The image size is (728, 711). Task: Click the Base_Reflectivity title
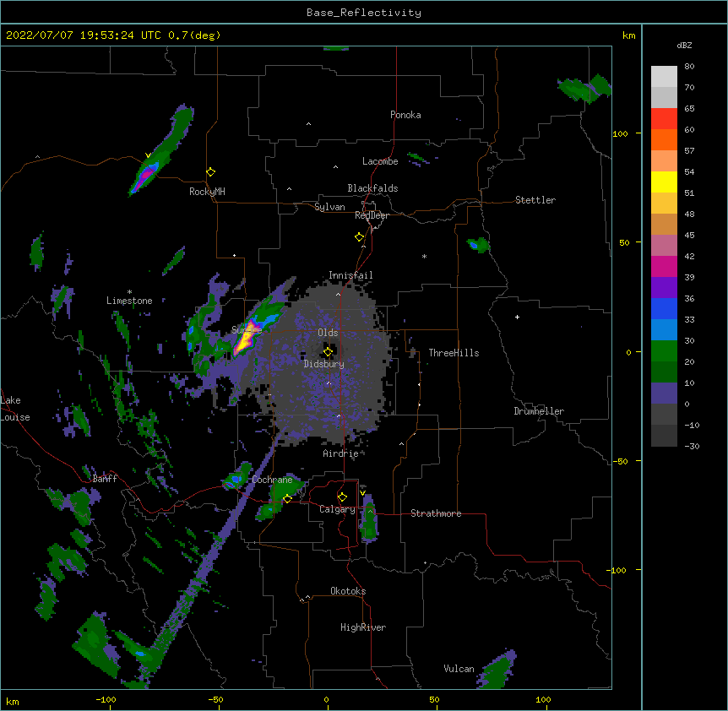click(364, 13)
